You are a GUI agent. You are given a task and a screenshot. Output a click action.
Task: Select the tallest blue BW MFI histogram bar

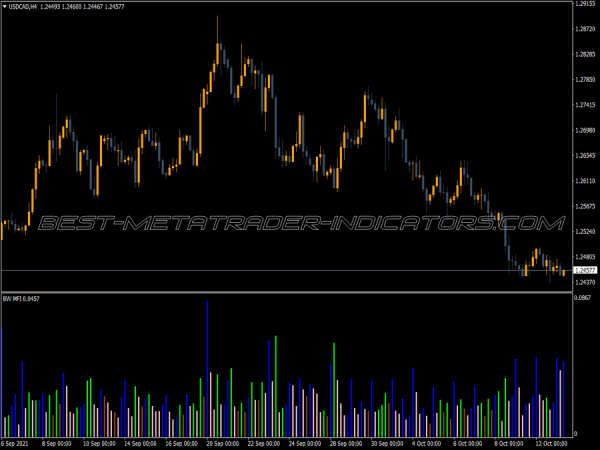click(207, 369)
